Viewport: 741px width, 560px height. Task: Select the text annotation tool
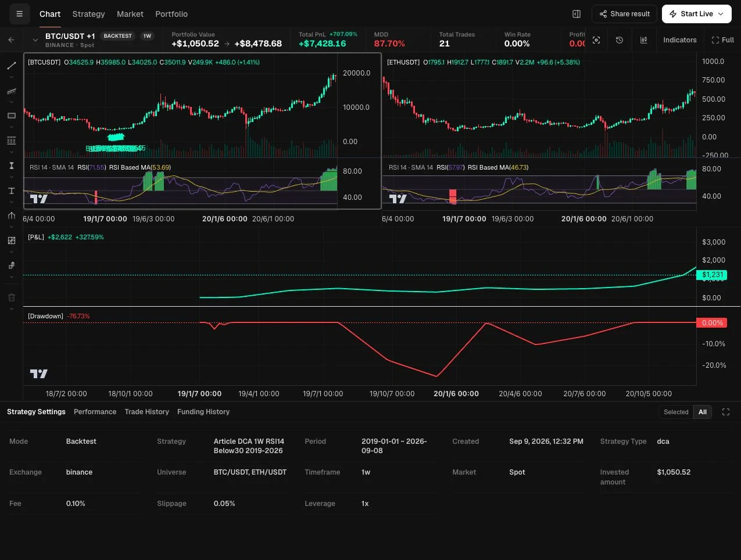pos(11,191)
